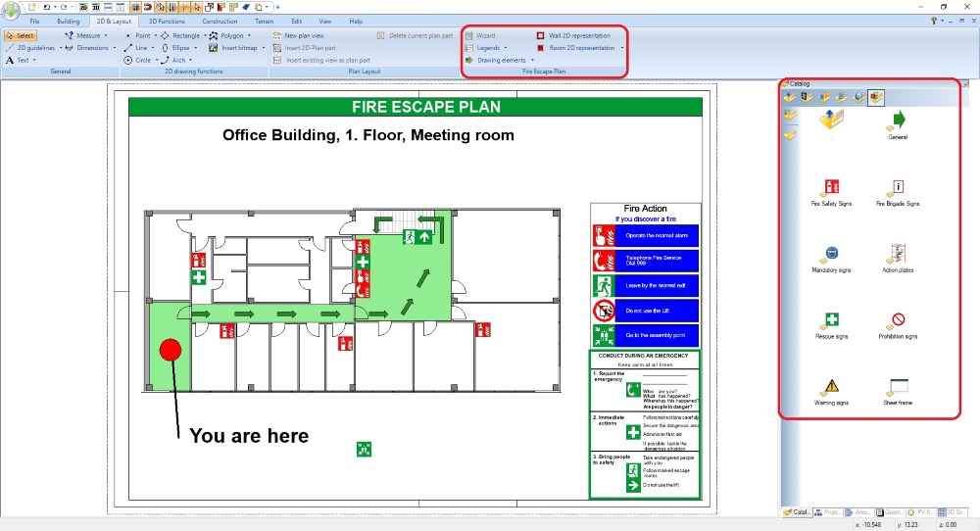Image resolution: width=980 pixels, height=531 pixels.
Task: Open the Room 2D representation dropdown arrow
Action: click(622, 48)
